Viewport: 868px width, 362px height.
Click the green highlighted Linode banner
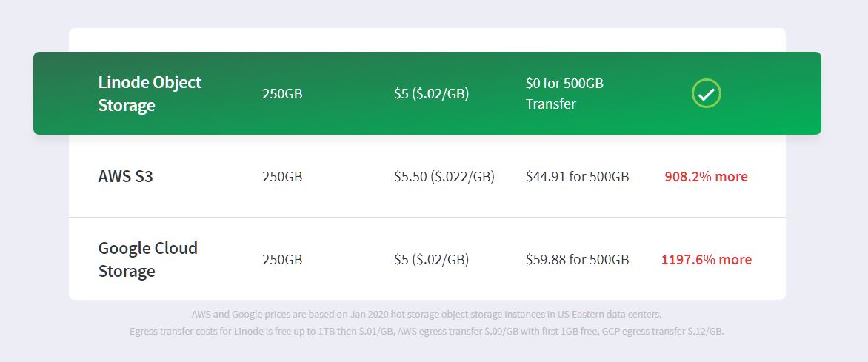(427, 93)
